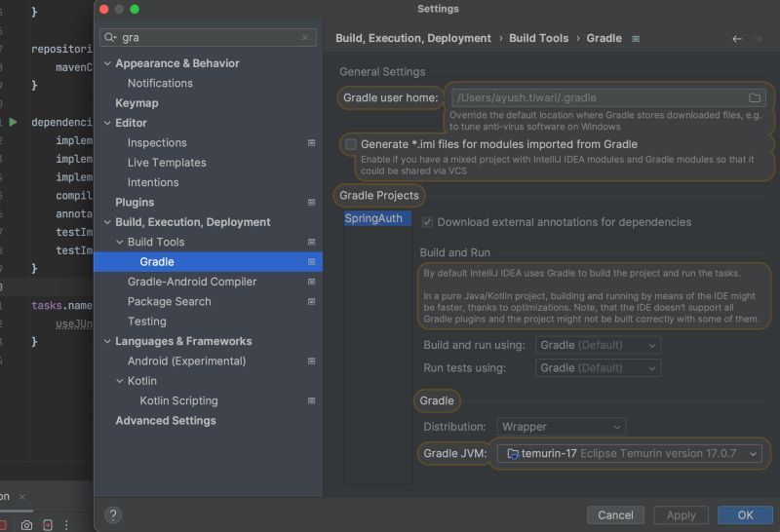Open Plugins settings page
This screenshot has height=532, width=780.
pyautogui.click(x=135, y=203)
